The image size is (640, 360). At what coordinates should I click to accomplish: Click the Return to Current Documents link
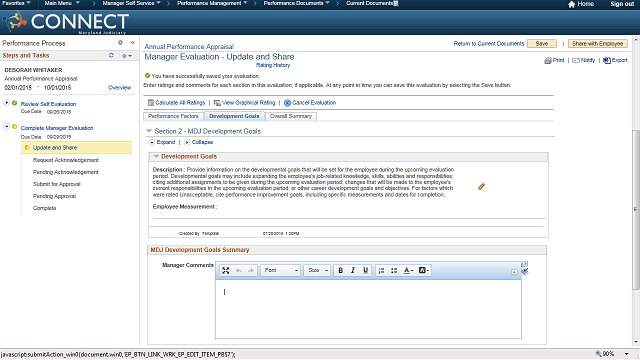tap(489, 44)
